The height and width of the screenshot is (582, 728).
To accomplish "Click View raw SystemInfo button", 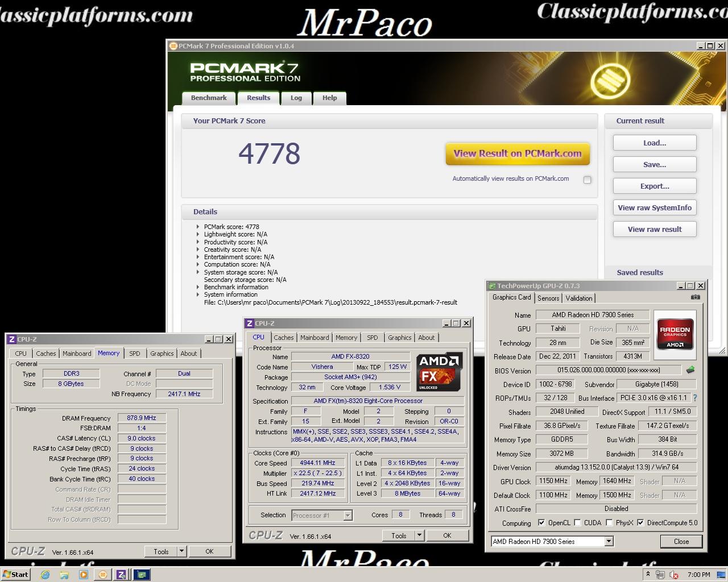I will tap(655, 207).
